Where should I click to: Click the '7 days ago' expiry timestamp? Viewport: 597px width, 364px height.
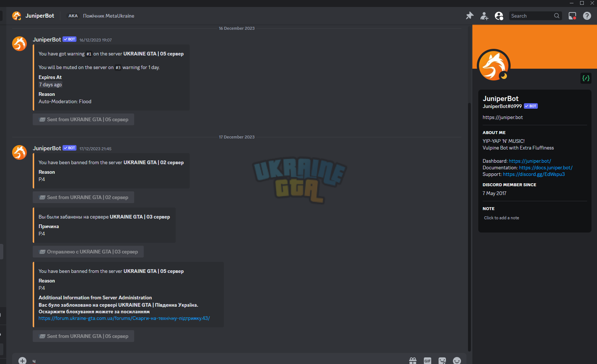50,85
